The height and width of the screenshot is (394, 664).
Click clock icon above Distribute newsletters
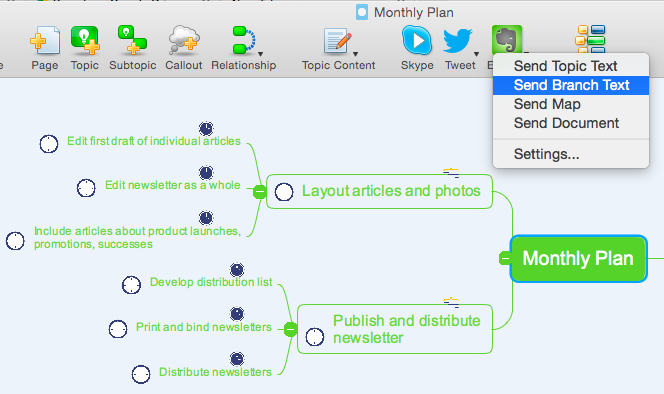237,359
